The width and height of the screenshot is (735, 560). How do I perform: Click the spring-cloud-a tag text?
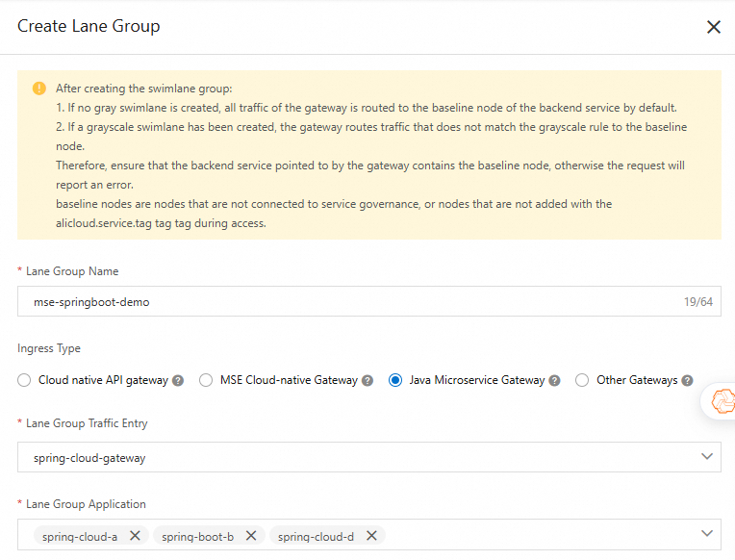(80, 537)
